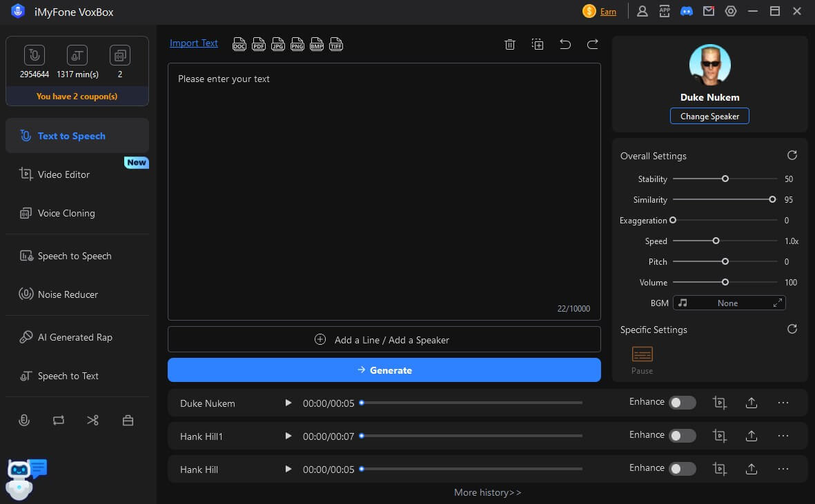Screen dimensions: 815x504
Task: Enable Enhance for Duke Nukem audio
Action: [683, 402]
